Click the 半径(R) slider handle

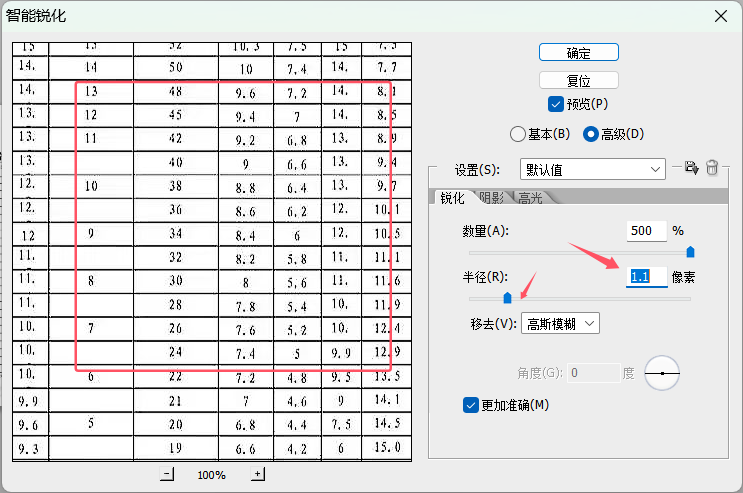507,297
